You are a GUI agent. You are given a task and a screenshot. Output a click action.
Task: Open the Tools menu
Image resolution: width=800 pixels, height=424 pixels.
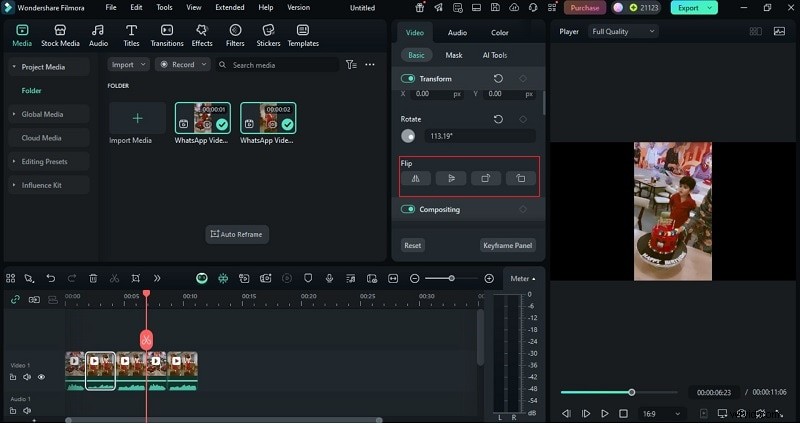coord(164,7)
